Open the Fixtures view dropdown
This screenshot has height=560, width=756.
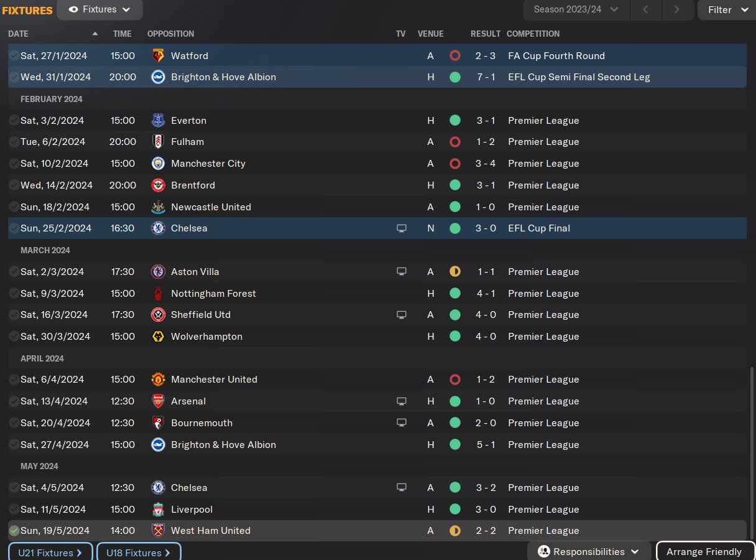tap(99, 10)
